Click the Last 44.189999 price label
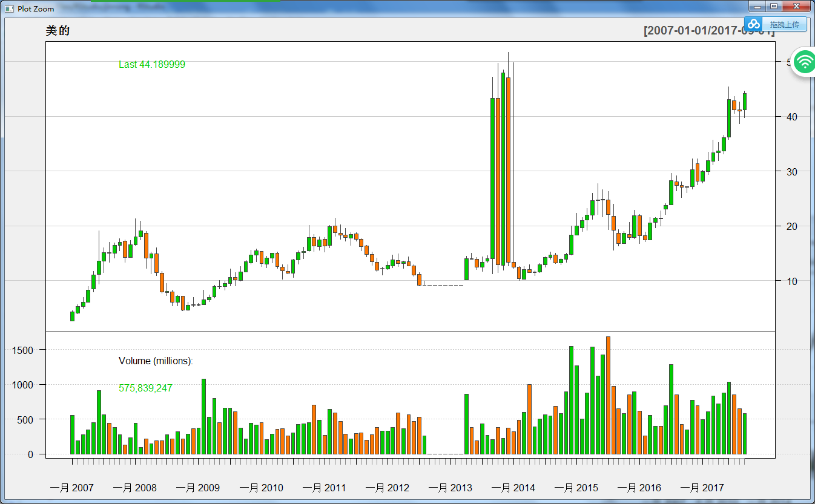The height and width of the screenshot is (504, 815). [152, 65]
